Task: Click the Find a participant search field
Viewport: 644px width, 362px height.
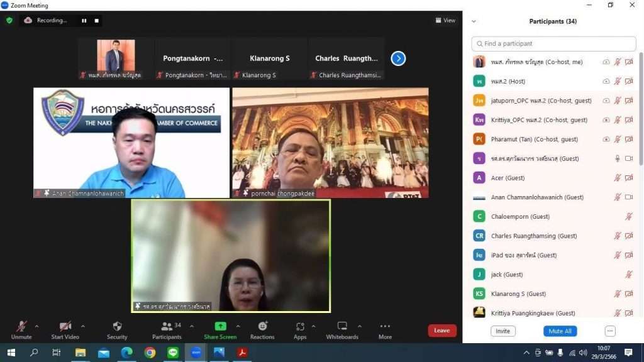Action: click(x=553, y=43)
